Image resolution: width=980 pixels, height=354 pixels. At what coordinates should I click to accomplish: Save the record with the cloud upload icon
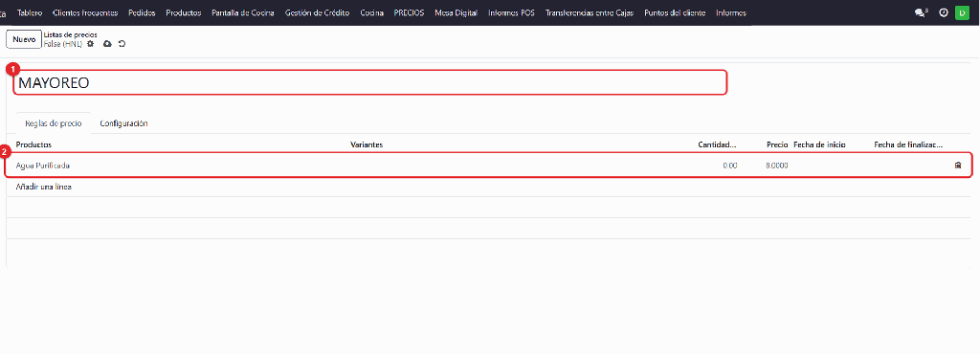pos(107,44)
